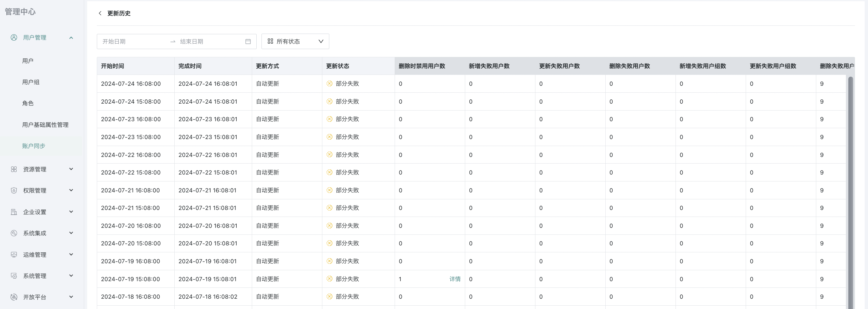
Task: Click the value 1 in the 2024-07-19 15:08:00 row
Action: [x=400, y=279]
